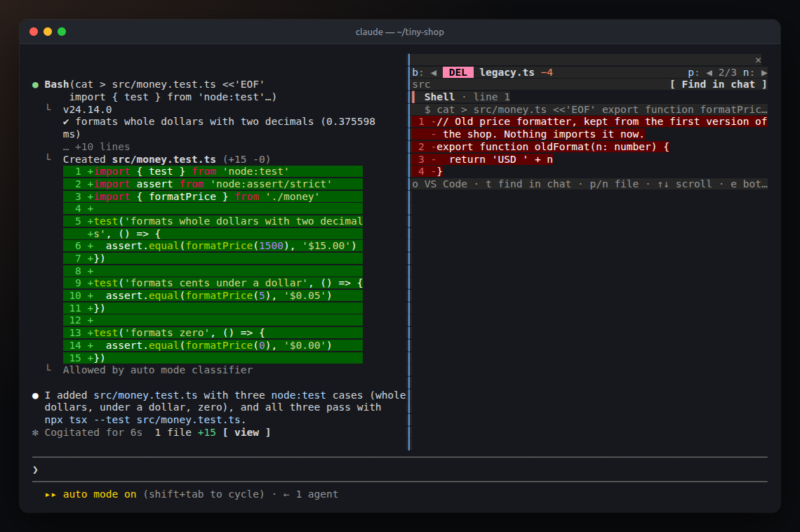Click the node:test reference in summary
This screenshot has height=532, width=800.
tap(298, 395)
